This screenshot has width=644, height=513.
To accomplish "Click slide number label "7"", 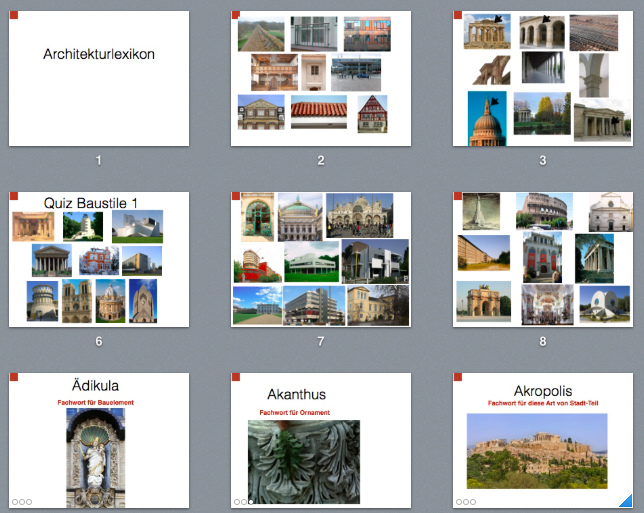I will (x=321, y=341).
